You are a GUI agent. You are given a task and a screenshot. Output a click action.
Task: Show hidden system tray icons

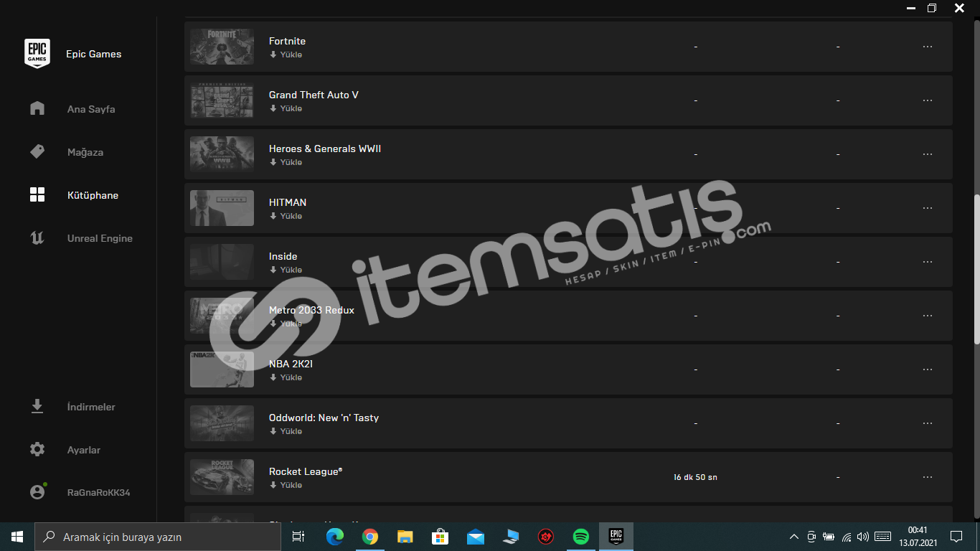[793, 537]
